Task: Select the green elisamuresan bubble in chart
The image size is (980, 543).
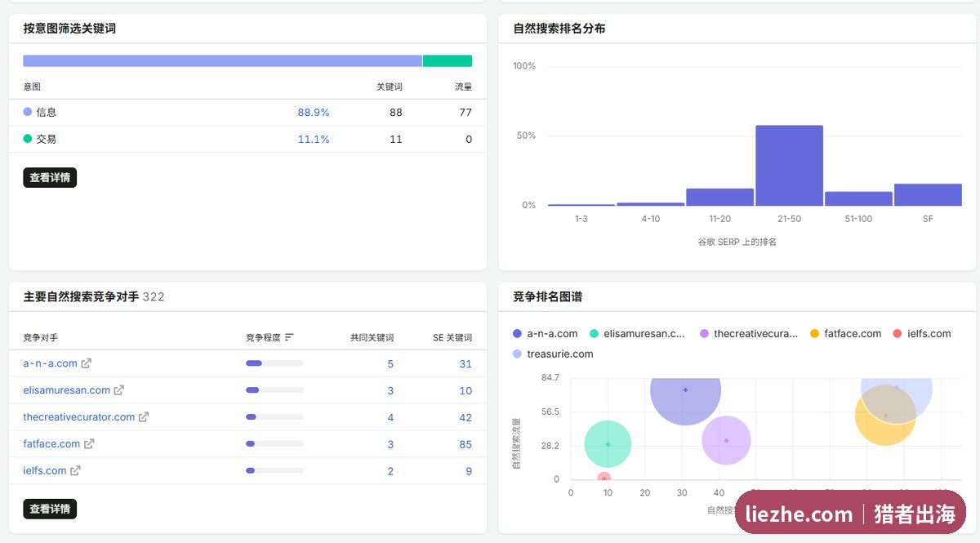Action: [x=608, y=444]
